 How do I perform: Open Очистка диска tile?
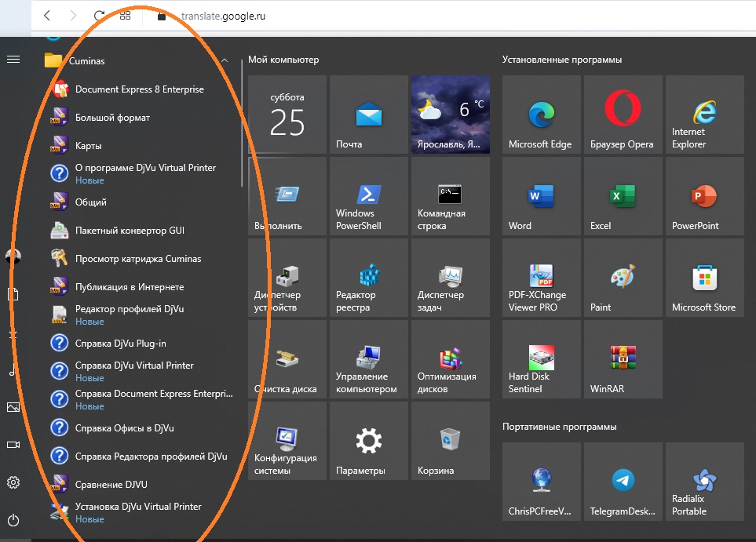287,359
